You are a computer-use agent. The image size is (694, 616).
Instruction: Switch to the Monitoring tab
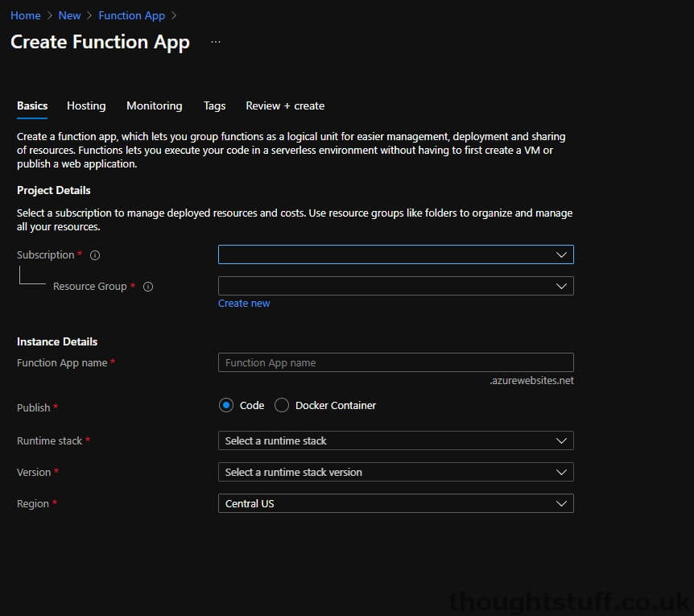155,105
